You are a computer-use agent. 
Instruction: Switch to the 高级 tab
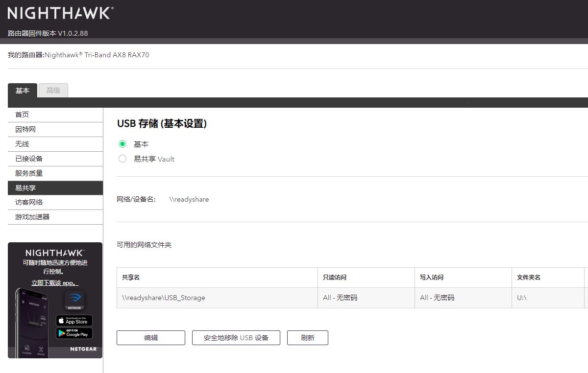coord(53,91)
